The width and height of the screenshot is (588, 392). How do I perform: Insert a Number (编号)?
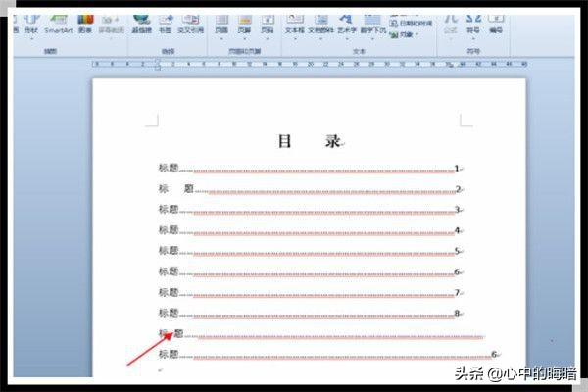[496, 25]
